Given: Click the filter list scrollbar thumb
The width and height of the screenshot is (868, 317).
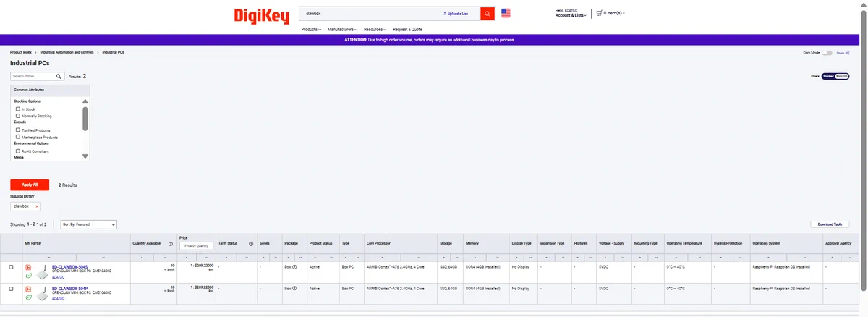Looking at the screenshot, I should click(85, 119).
